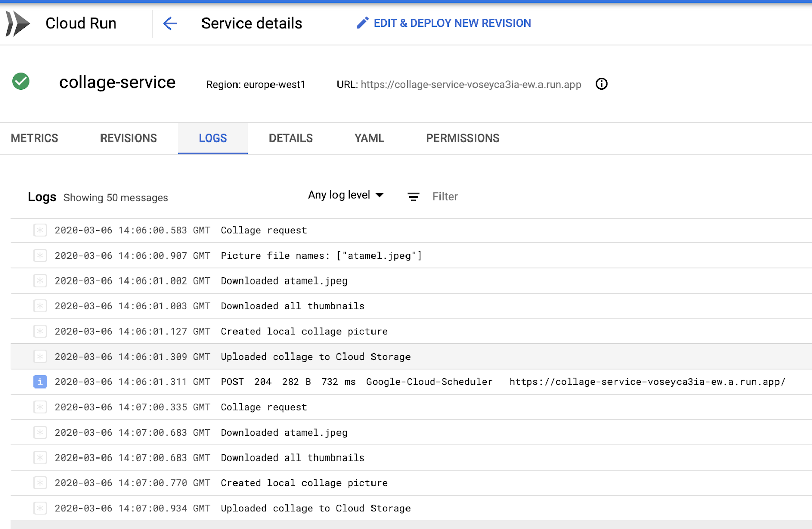This screenshot has height=529, width=812.
Task: Click the pencil edit icon
Action: 362,23
